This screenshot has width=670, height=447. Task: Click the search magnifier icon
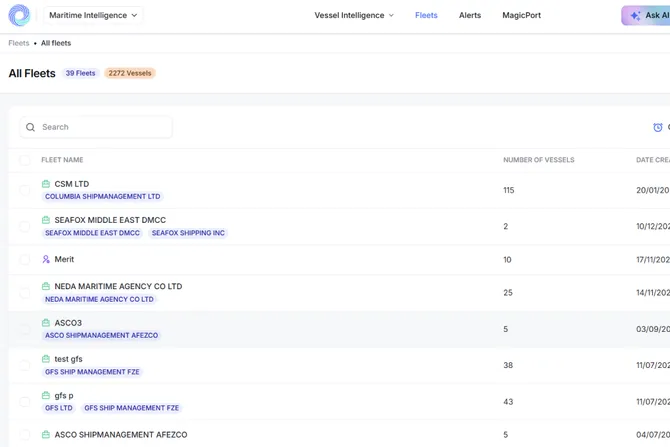31,127
